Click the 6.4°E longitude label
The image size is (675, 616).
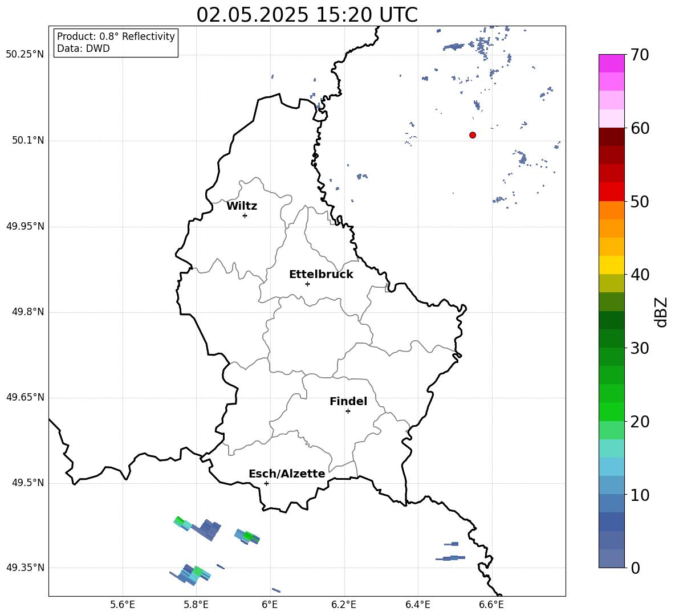click(x=417, y=605)
